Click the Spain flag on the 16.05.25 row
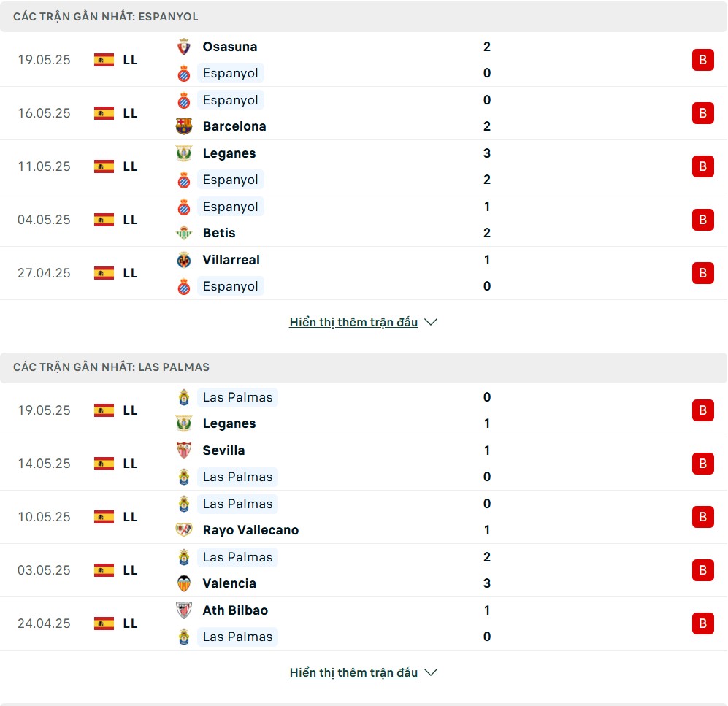This screenshot has height=706, width=728. [104, 113]
